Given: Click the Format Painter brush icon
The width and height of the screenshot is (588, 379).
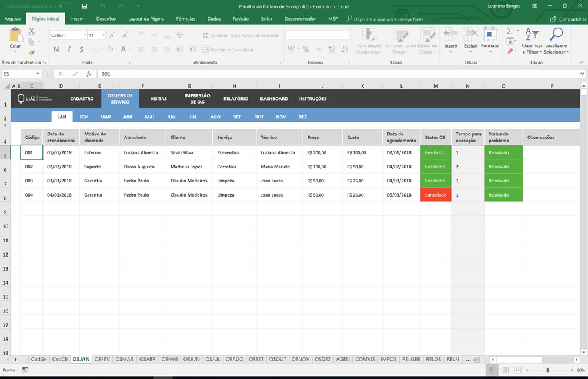Looking at the screenshot, I should (32, 52).
